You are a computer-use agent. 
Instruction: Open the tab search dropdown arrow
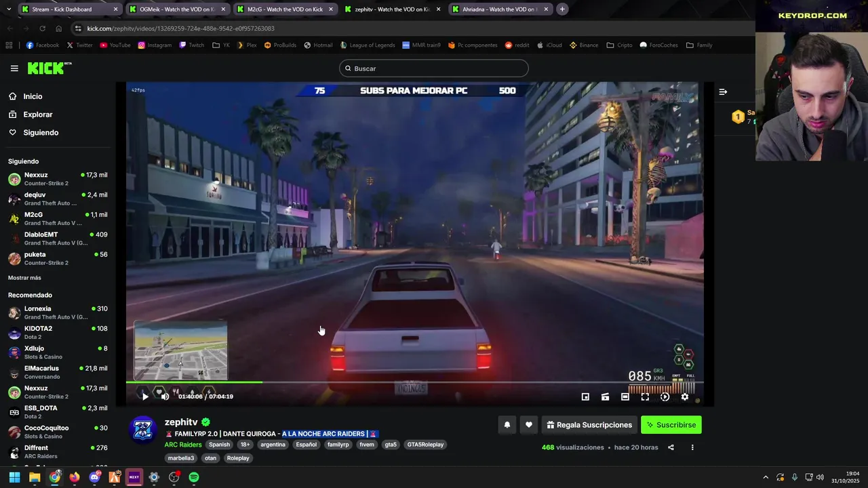tap(9, 9)
